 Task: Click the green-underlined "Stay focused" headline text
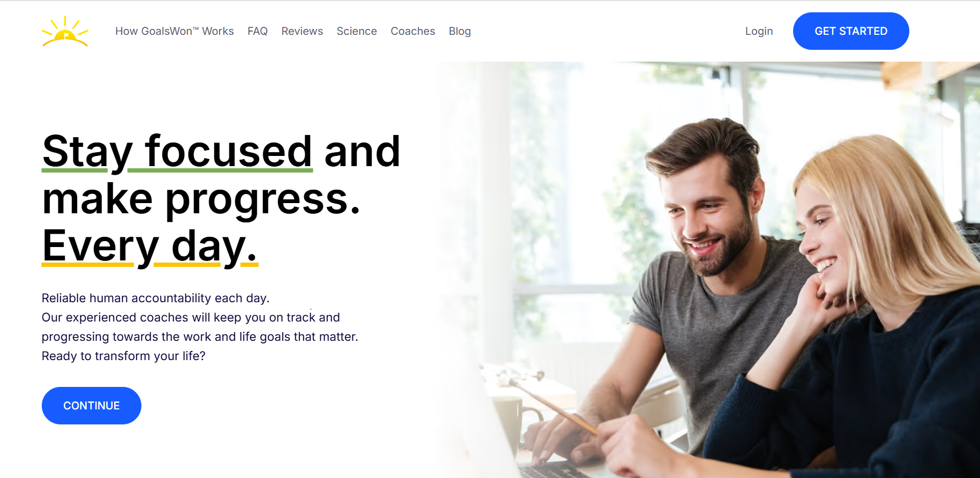pyautogui.click(x=177, y=152)
